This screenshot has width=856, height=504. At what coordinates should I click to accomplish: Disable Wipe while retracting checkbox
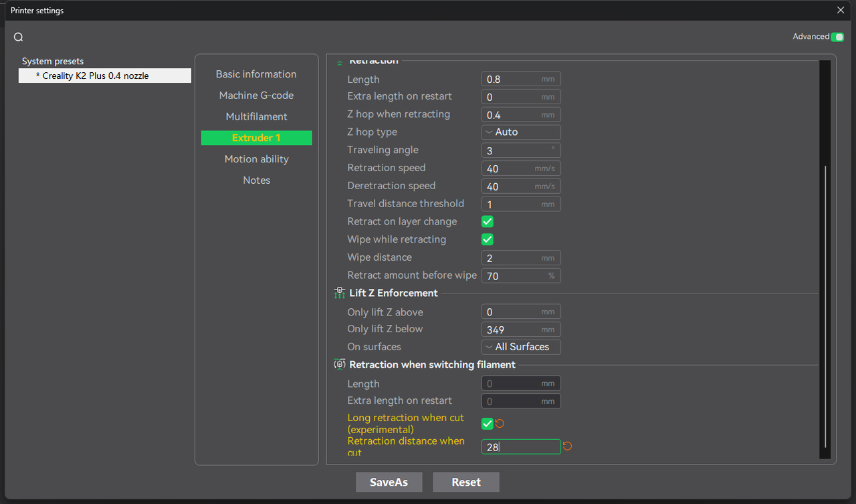[x=488, y=239]
